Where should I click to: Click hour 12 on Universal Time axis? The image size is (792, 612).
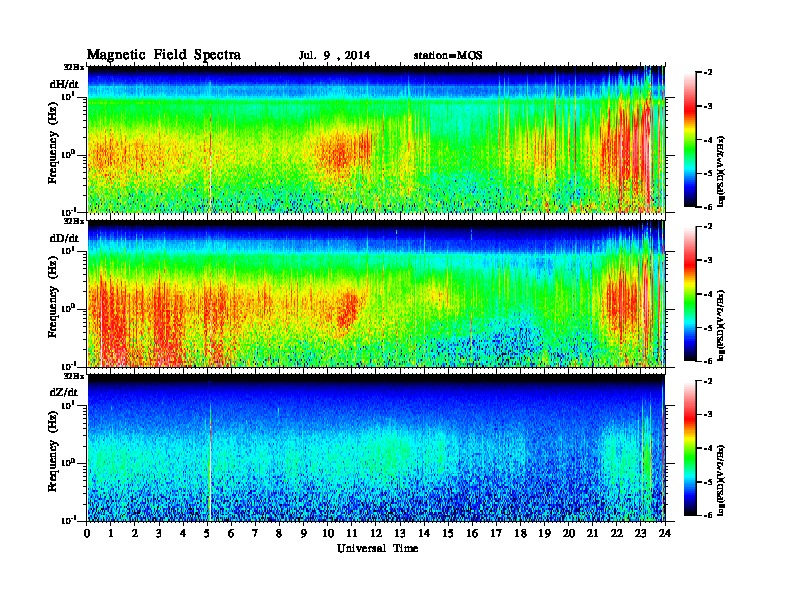click(376, 534)
